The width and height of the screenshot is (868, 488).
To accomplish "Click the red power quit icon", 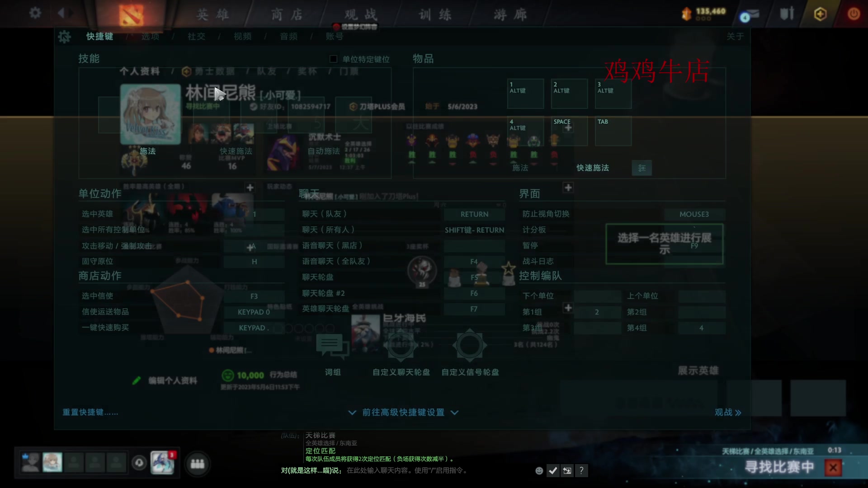I will click(x=853, y=14).
